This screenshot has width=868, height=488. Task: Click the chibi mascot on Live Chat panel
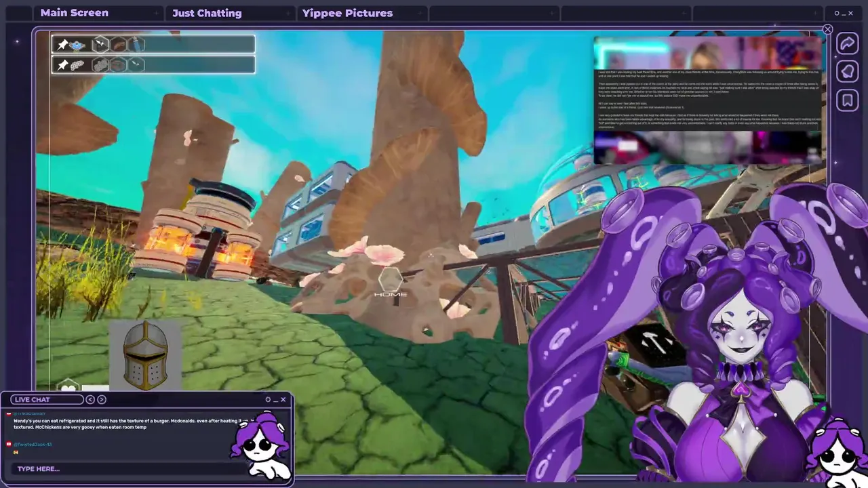click(261, 444)
